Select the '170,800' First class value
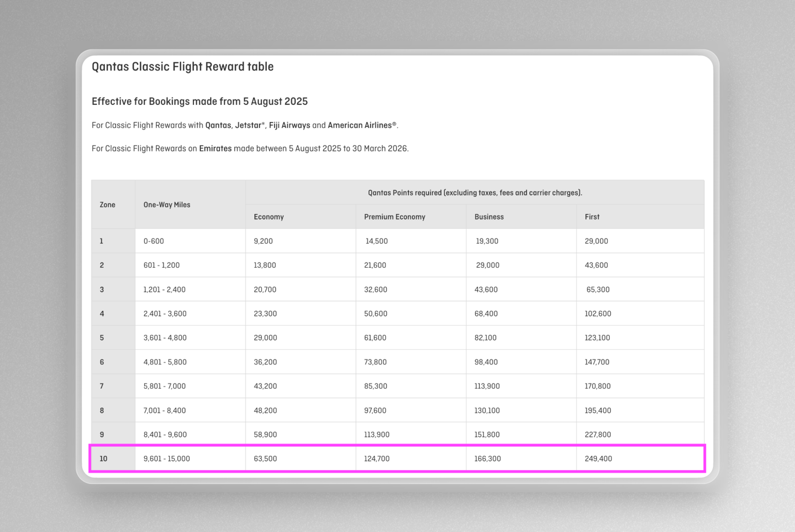Image resolution: width=795 pixels, height=532 pixels. [x=597, y=386]
